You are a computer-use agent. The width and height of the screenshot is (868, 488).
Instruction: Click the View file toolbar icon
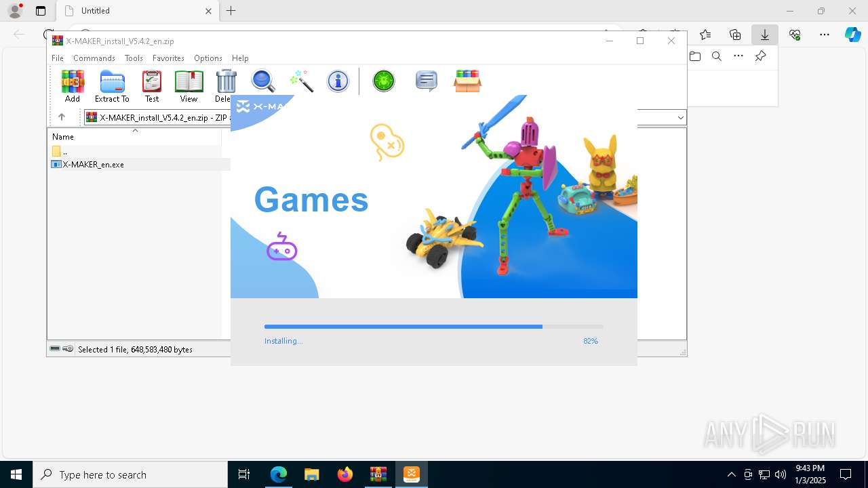point(189,86)
